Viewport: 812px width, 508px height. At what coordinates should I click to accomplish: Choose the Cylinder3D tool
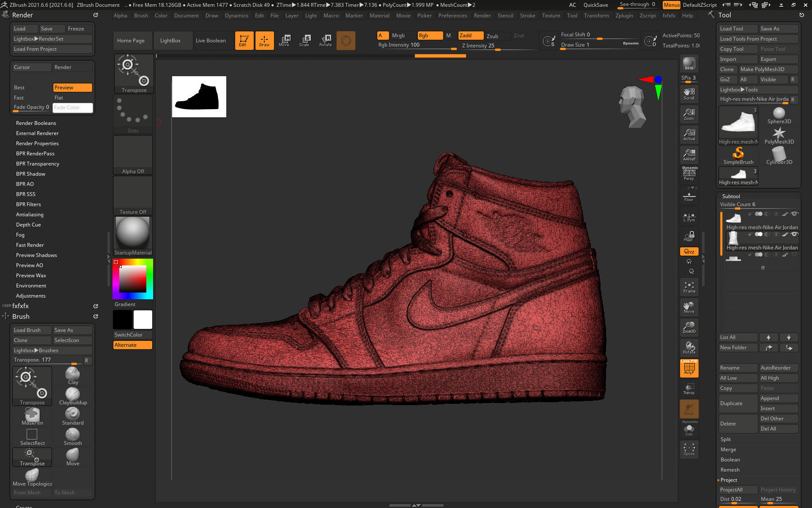[779, 156]
